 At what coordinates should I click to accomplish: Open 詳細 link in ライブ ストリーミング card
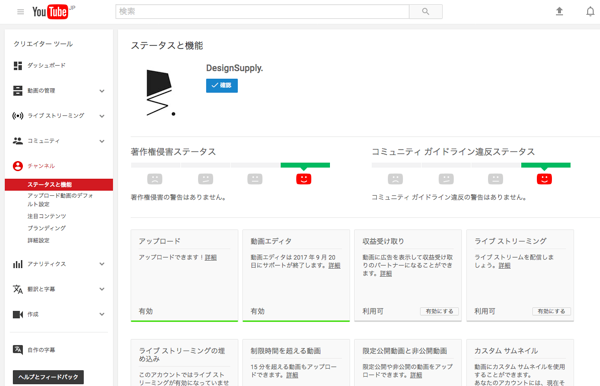(x=504, y=265)
